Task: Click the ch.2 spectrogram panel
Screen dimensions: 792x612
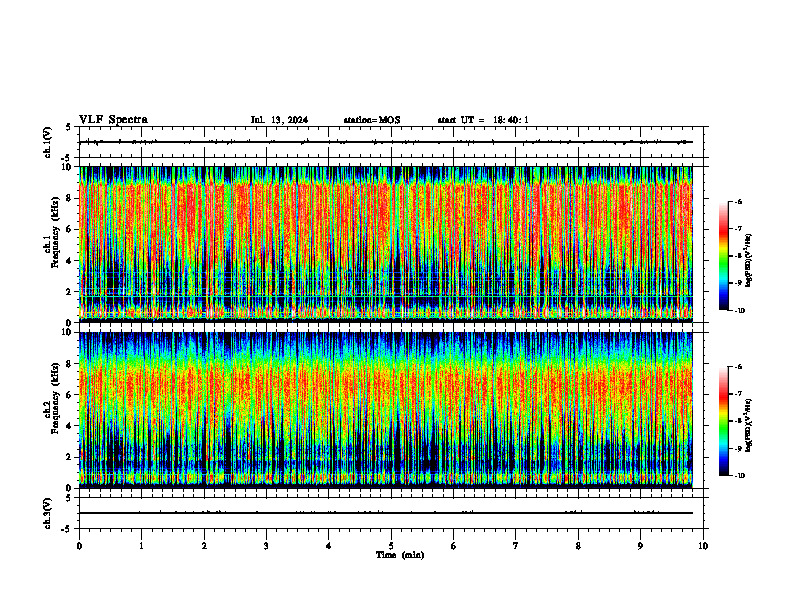Action: coord(386,410)
